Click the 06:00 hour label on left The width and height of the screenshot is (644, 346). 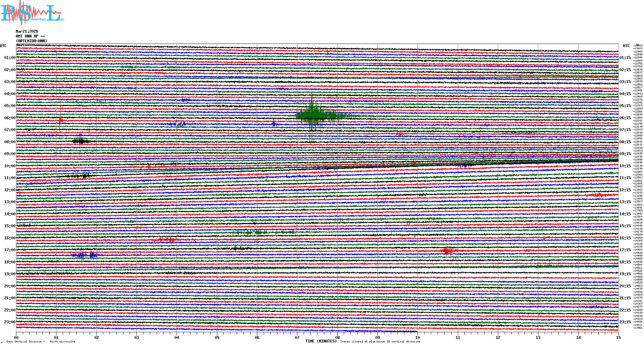pos(10,118)
